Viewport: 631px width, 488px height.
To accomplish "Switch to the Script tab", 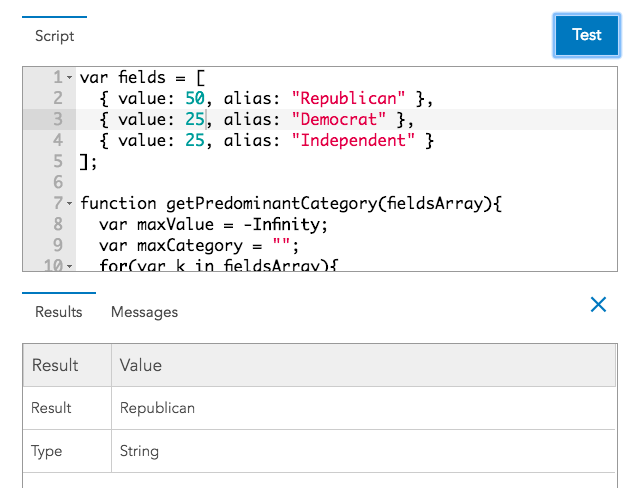I will point(54,36).
